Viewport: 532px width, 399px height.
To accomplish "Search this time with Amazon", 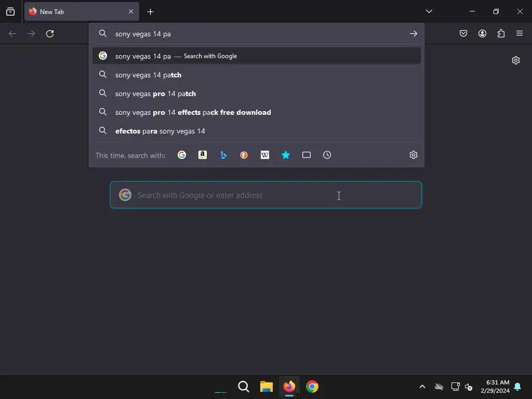I will (203, 155).
